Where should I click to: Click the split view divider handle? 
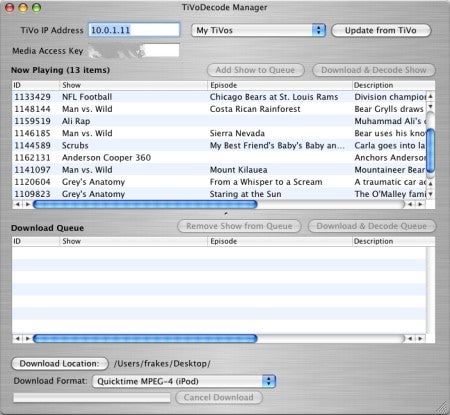(226, 213)
